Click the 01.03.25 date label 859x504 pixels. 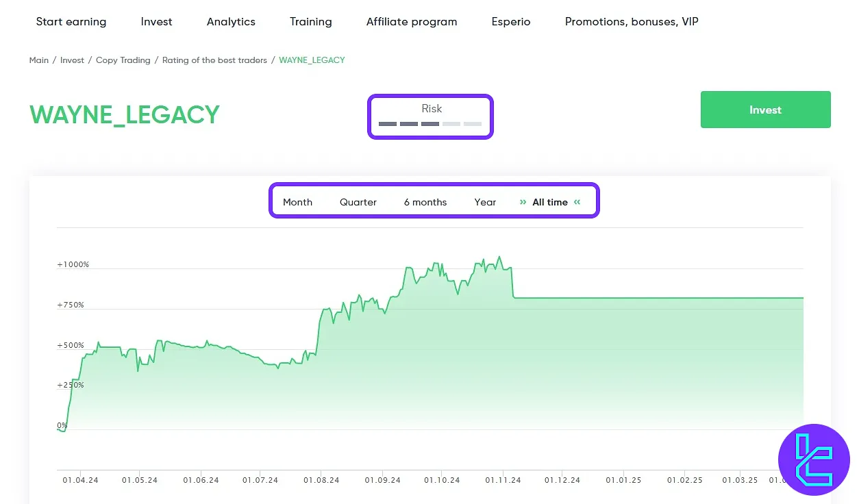click(x=740, y=480)
